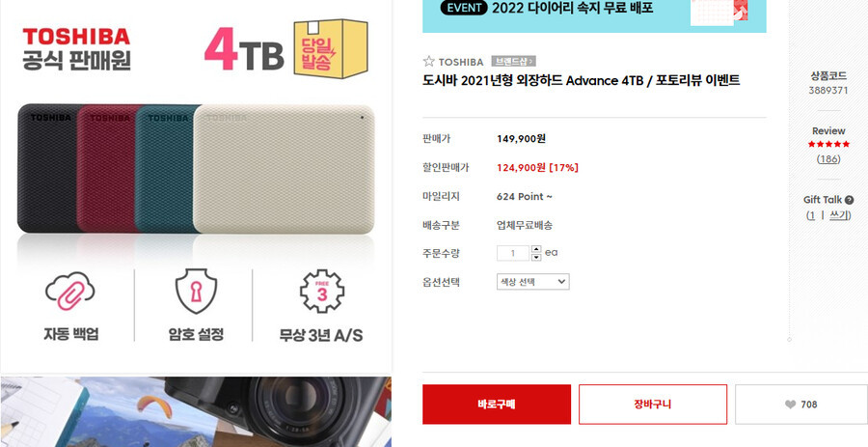Click the camera photo thumbnail below

[x=196, y=411]
